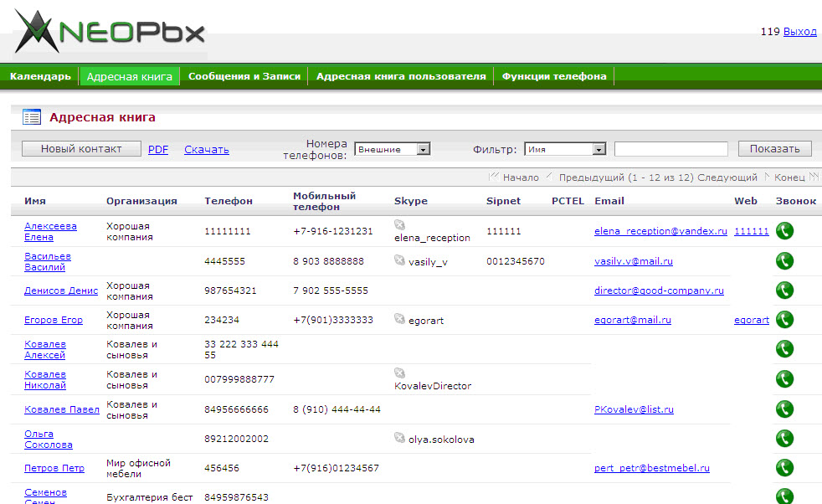This screenshot has height=504, width=822.
Task: Click Skype icon above KovalevDirector
Action: point(399,373)
